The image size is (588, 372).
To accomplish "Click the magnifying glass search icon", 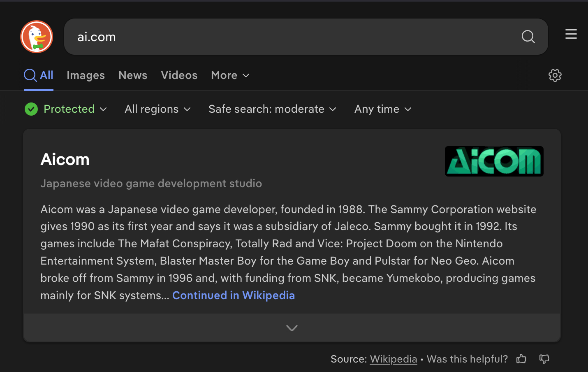I will [528, 37].
